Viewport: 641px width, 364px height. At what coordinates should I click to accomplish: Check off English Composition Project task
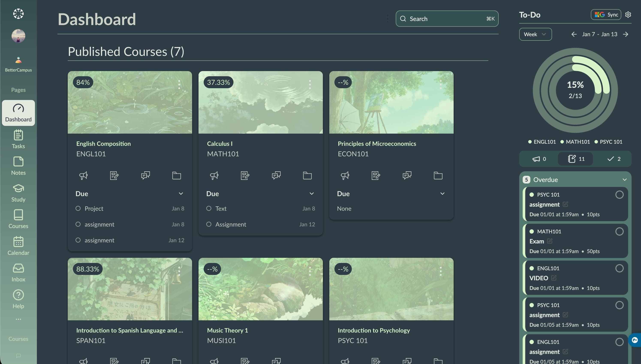point(78,208)
